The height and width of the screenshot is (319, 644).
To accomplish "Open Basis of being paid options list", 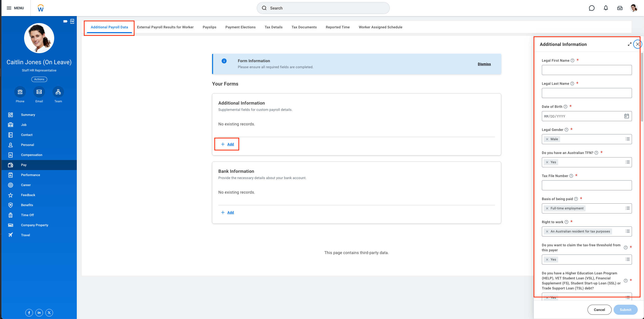I will pos(627,208).
